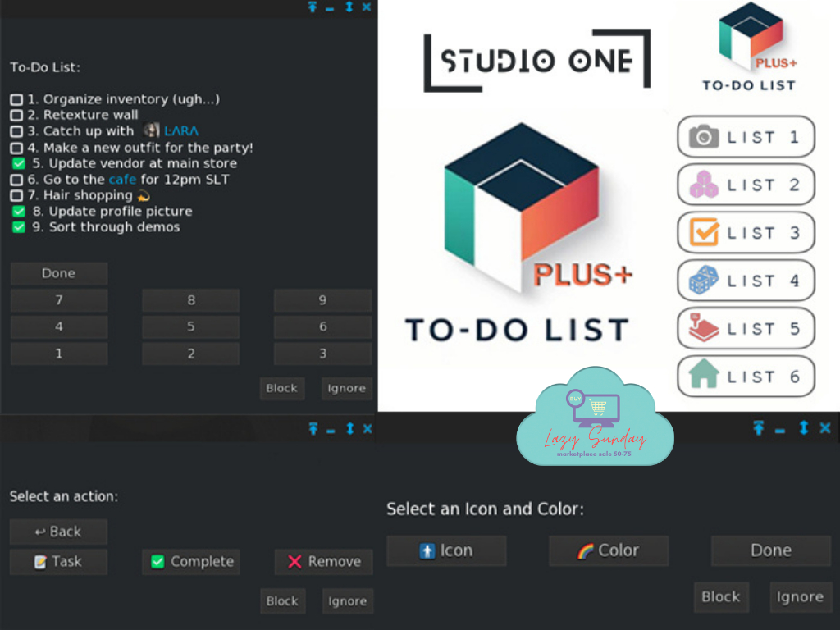
Task: Uncheck Update vendor at main store
Action: (19, 163)
